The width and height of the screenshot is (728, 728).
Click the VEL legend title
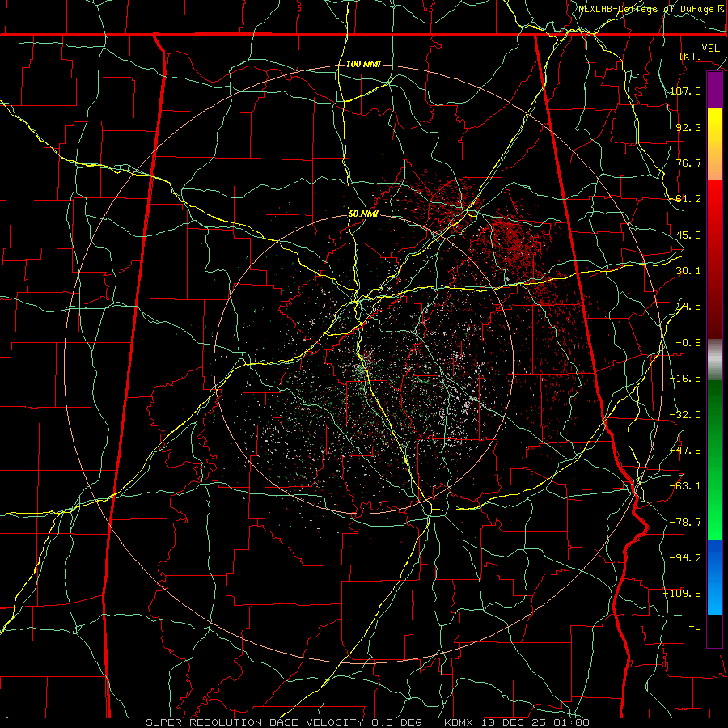click(x=710, y=49)
